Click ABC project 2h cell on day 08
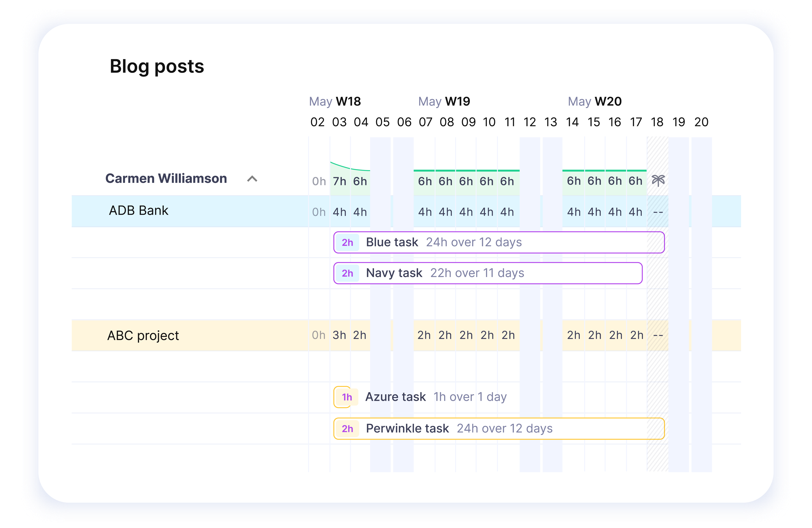812x528 pixels. click(445, 335)
